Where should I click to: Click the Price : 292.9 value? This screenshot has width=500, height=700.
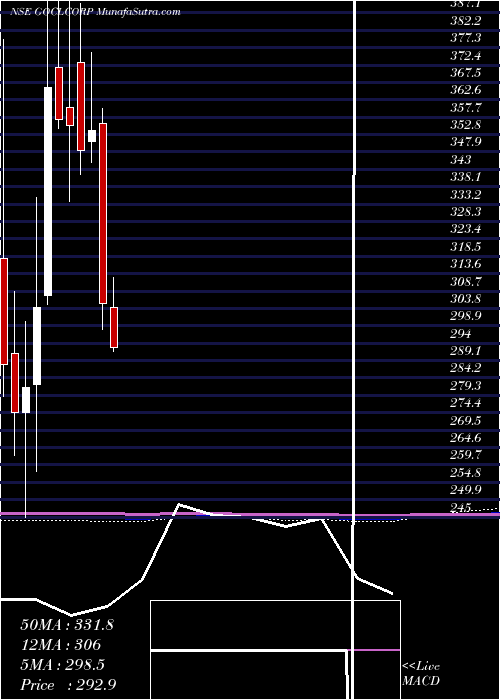click(68, 685)
